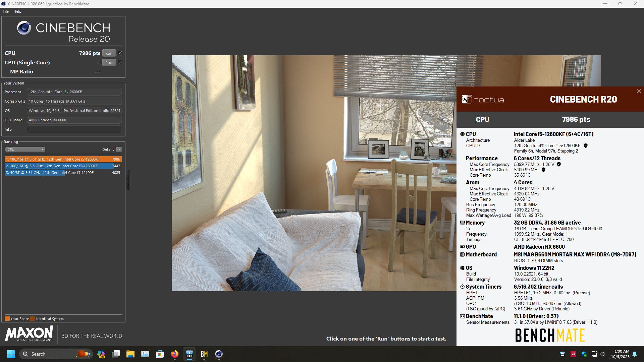Open the performance monitor taskbar app
Image resolution: width=644 pixels, height=362 pixels.
(x=145, y=354)
